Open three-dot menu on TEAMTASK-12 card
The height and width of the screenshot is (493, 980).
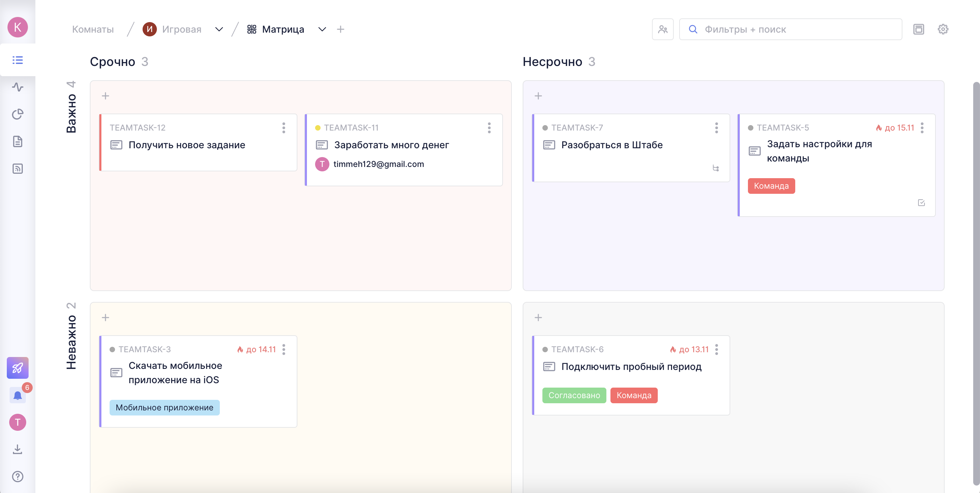[283, 128]
